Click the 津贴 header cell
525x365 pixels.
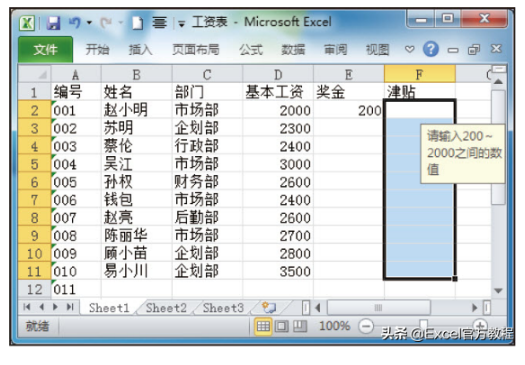[420, 92]
